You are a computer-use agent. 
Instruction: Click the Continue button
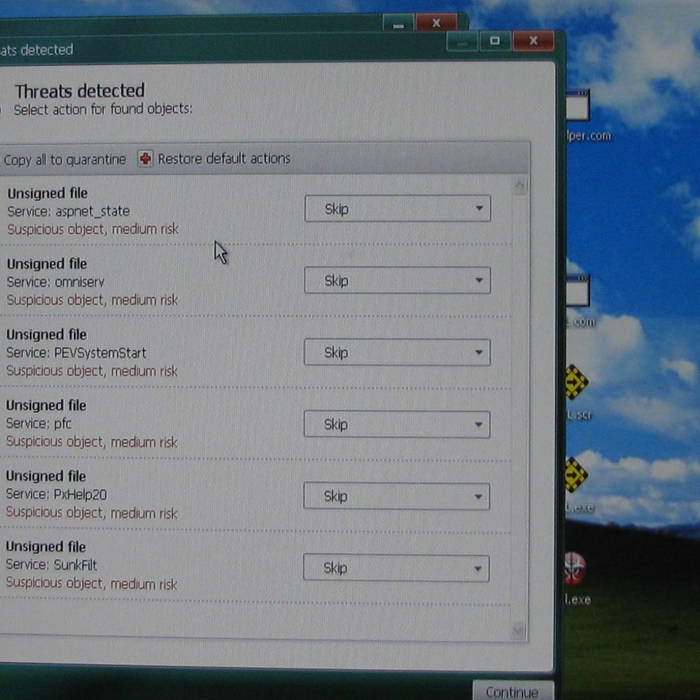pyautogui.click(x=512, y=691)
